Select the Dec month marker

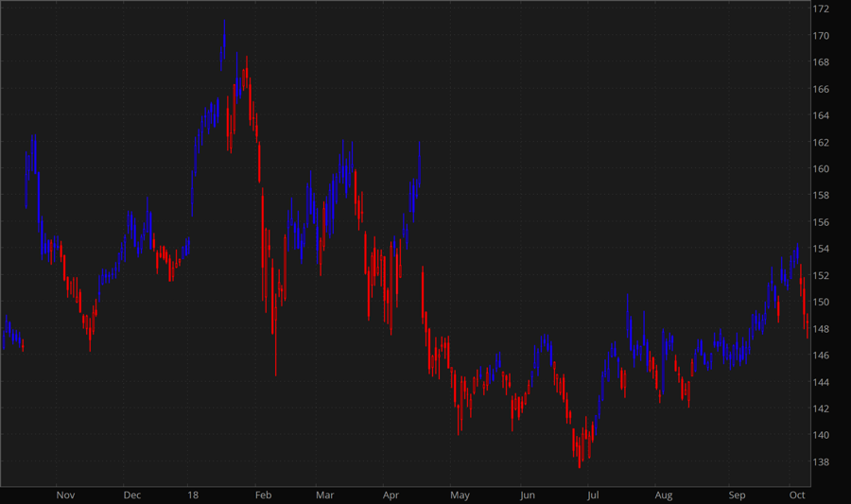click(x=132, y=495)
